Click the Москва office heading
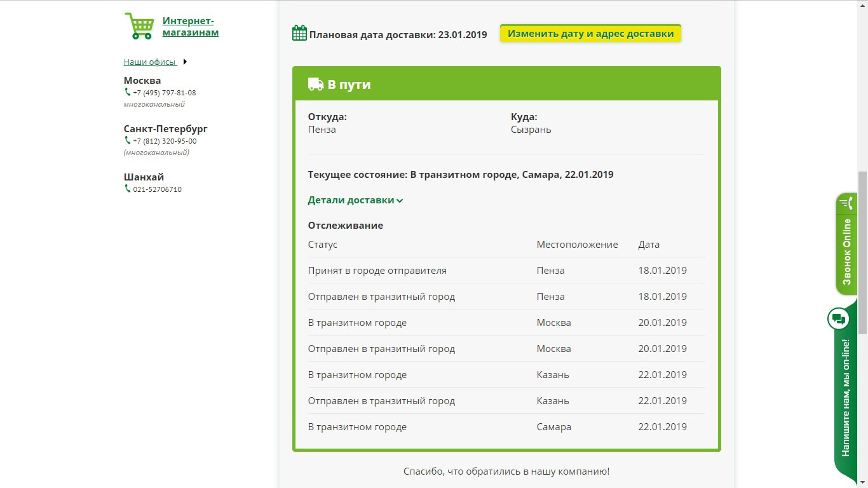Viewport: 868px width, 488px height. tap(142, 81)
